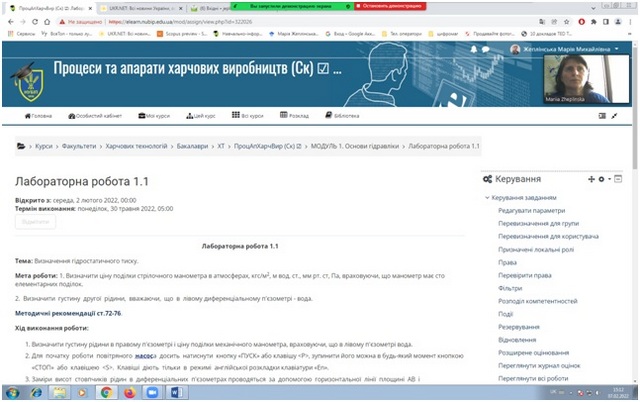Open messages speech bubble icon
The height and width of the screenshot is (402, 640).
485,49
